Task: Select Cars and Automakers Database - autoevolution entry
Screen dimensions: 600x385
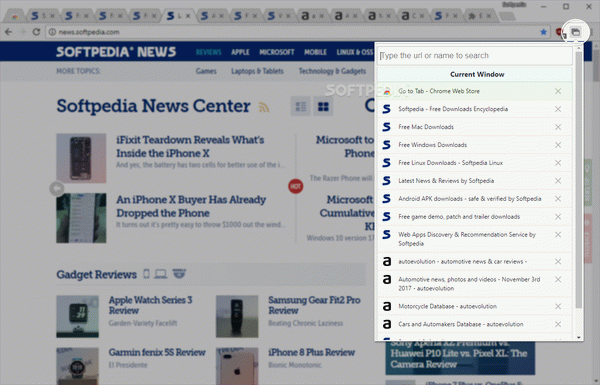Action: (x=474, y=324)
